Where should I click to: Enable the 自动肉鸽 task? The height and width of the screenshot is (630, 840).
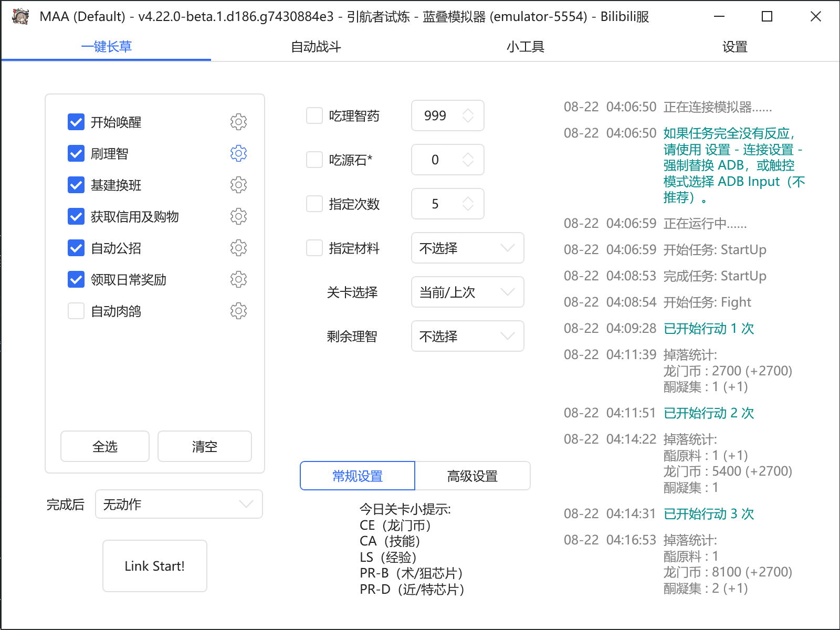(76, 311)
